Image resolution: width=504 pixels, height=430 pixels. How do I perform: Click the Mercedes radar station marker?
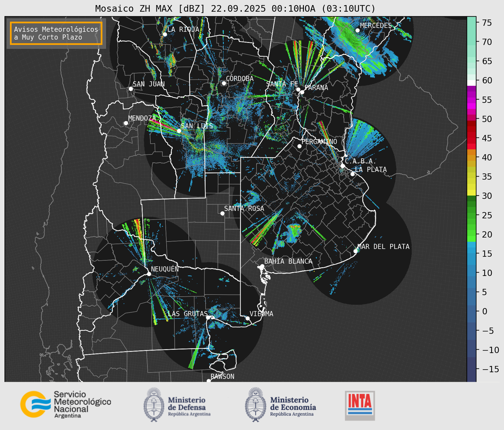click(x=357, y=30)
